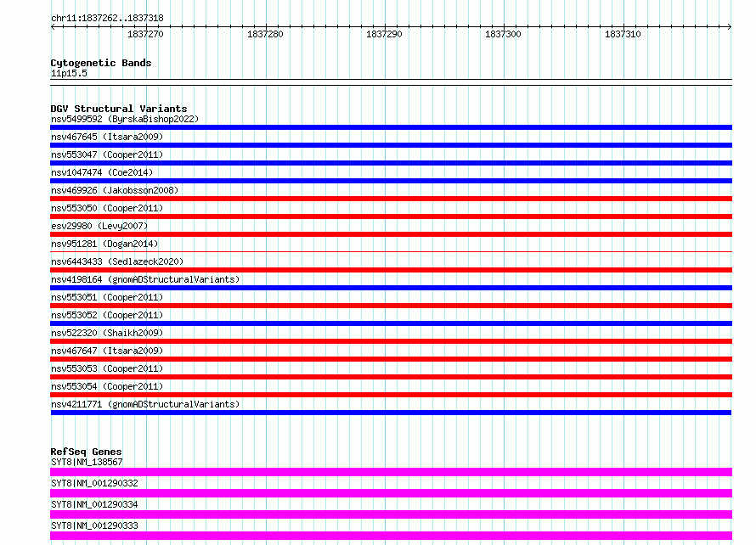
Task: Click the nsv467645 (Itsara2009) label
Action: tap(107, 137)
